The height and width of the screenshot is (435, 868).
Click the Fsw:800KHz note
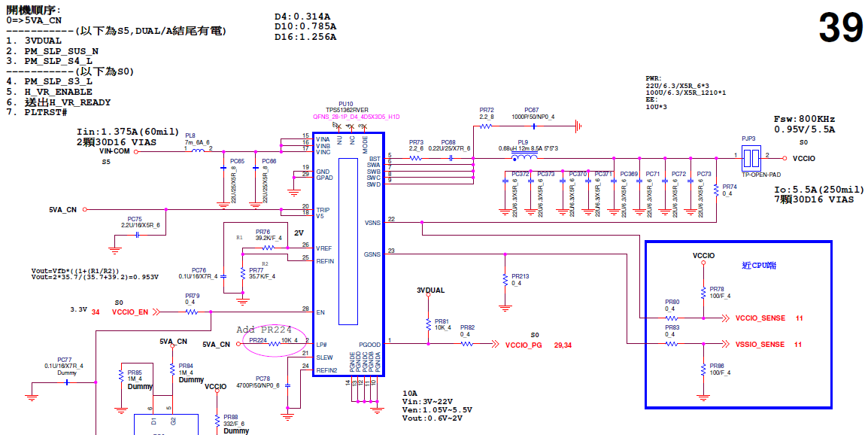(804, 119)
